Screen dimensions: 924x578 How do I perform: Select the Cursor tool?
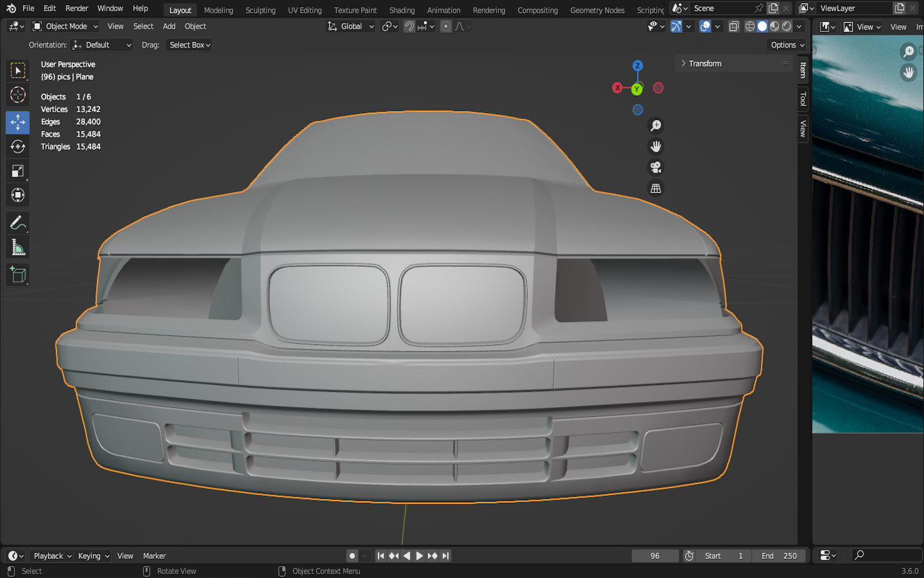click(17, 95)
